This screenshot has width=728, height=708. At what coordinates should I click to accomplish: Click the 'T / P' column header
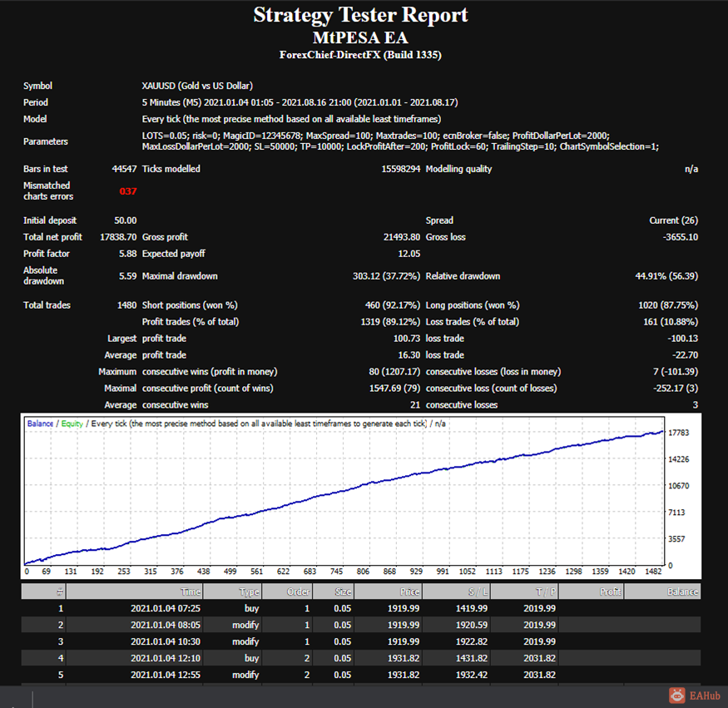coord(524,592)
